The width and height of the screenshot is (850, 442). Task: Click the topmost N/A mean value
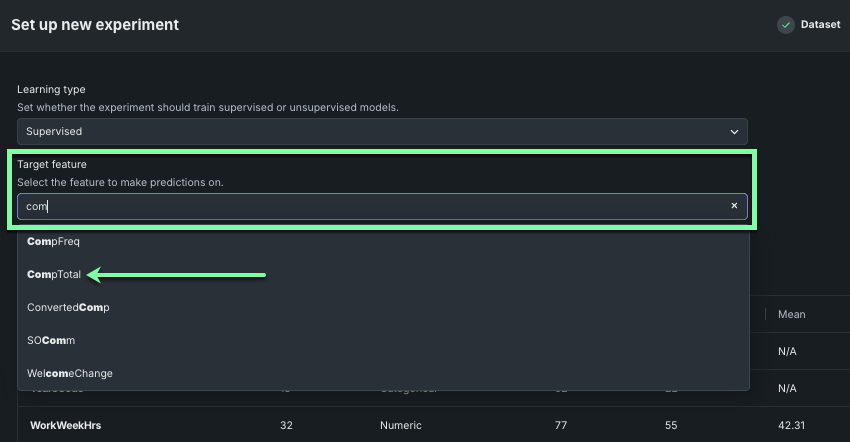(787, 352)
